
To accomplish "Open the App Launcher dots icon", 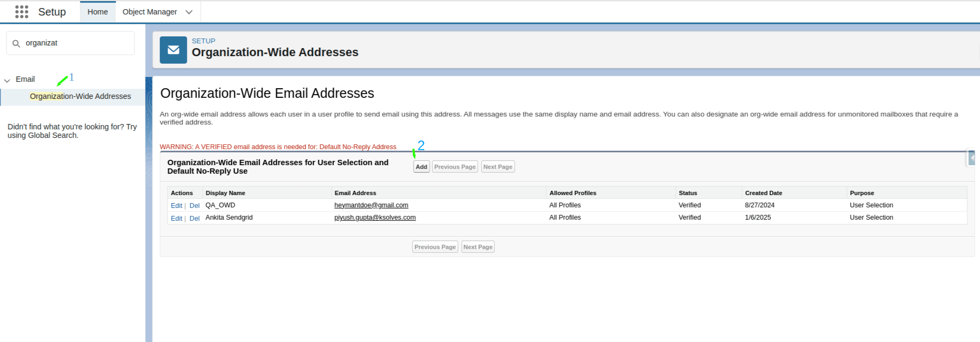I will pyautogui.click(x=21, y=12).
